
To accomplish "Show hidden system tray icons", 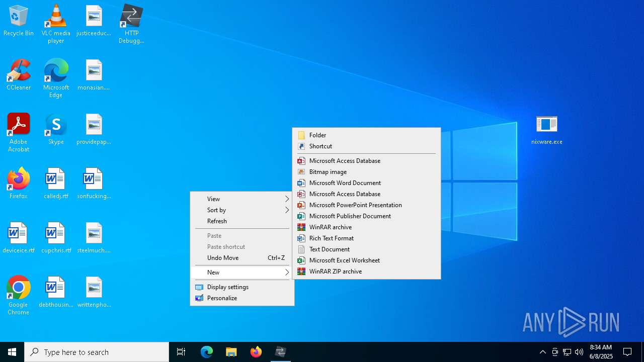I will coord(542,352).
